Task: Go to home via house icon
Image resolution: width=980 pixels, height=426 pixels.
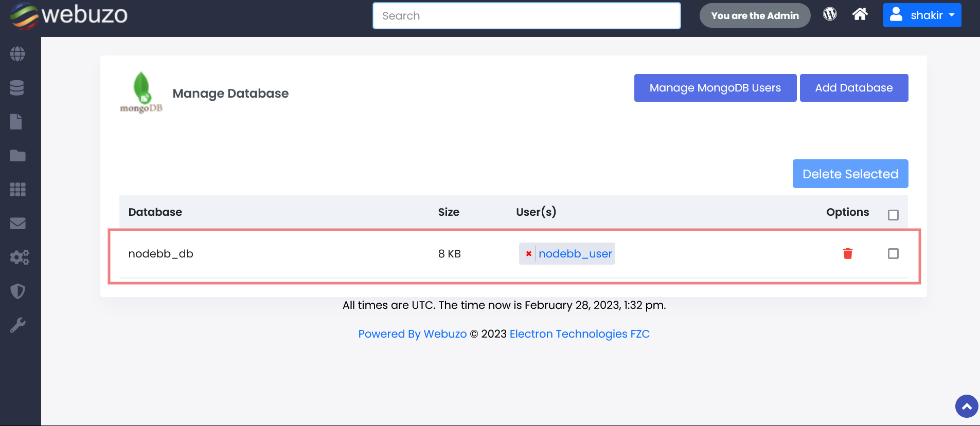Action: [x=860, y=14]
